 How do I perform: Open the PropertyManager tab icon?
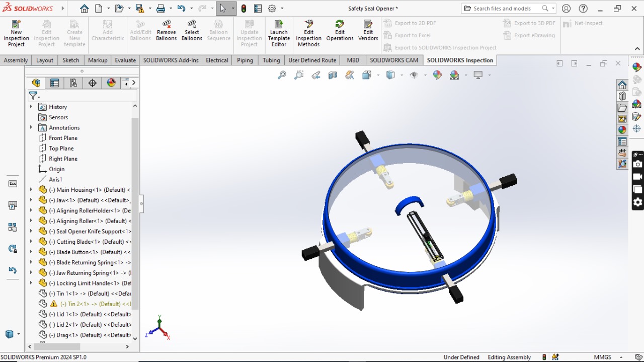coord(55,83)
